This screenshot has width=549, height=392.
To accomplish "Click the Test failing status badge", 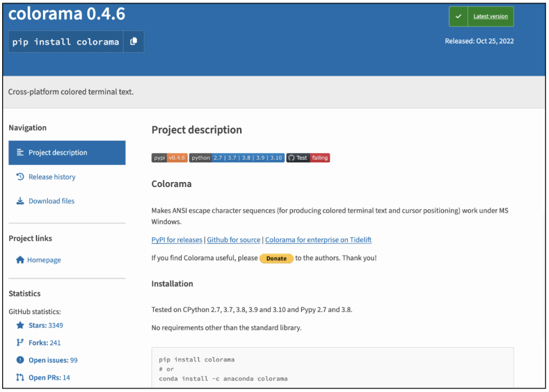I will 308,158.
